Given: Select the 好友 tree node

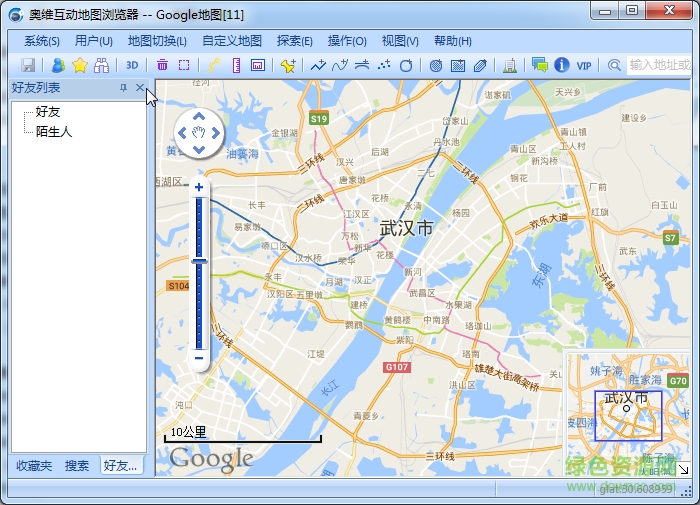Looking at the screenshot, I should [48, 112].
